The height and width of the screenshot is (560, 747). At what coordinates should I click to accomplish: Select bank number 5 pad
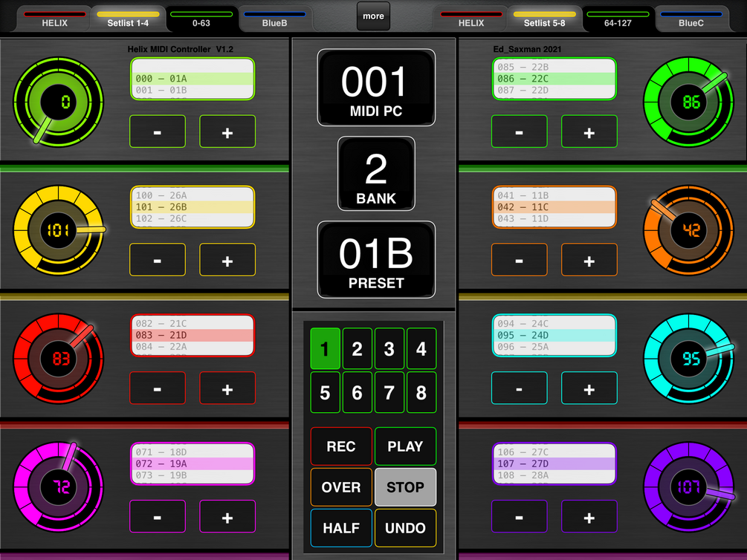[x=325, y=392]
